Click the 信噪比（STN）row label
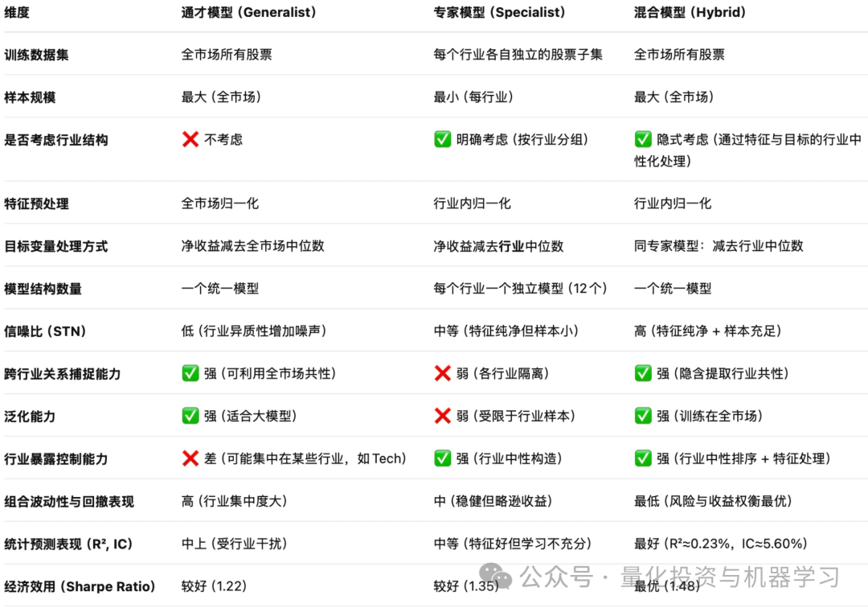This screenshot has width=868, height=612. click(45, 331)
